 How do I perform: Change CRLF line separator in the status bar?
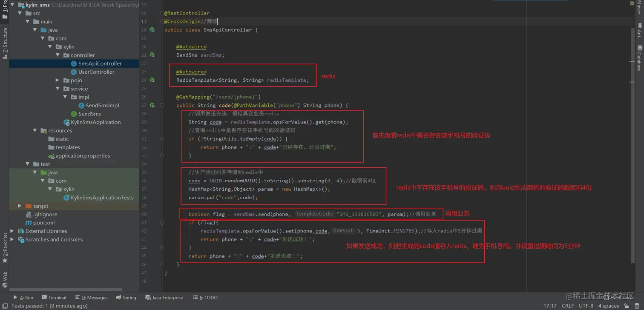pos(568,306)
